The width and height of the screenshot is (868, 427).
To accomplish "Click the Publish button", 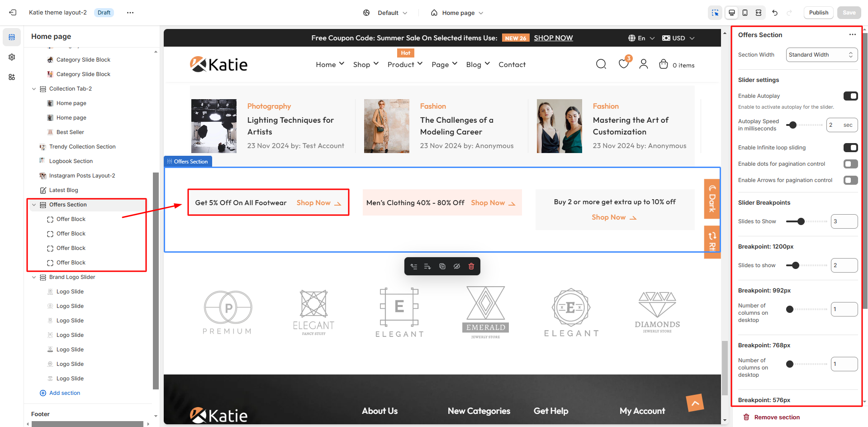I will point(818,13).
